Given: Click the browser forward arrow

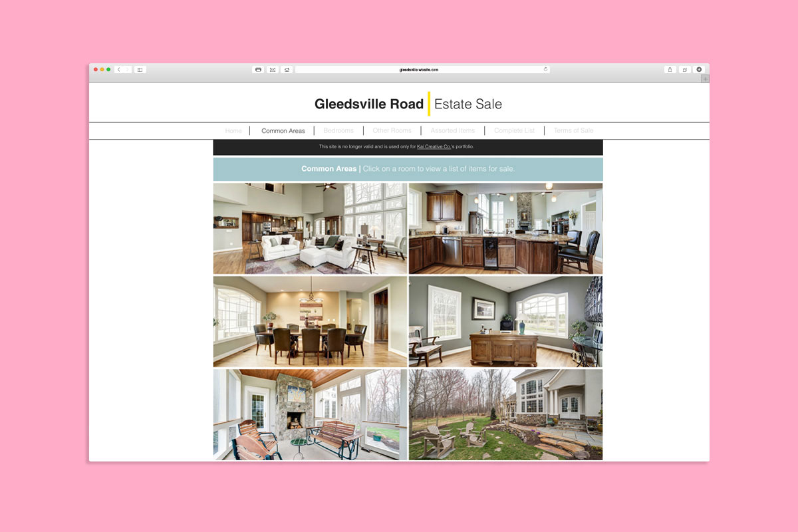Looking at the screenshot, I should [127, 70].
